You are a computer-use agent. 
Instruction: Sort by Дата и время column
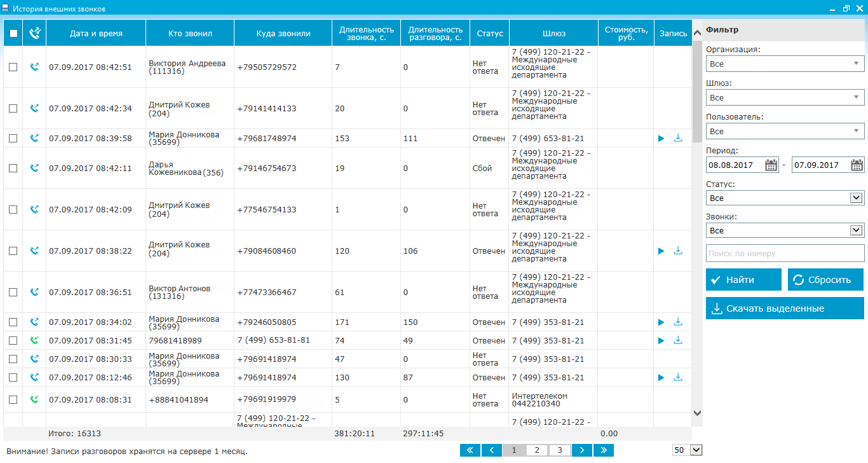(x=96, y=33)
